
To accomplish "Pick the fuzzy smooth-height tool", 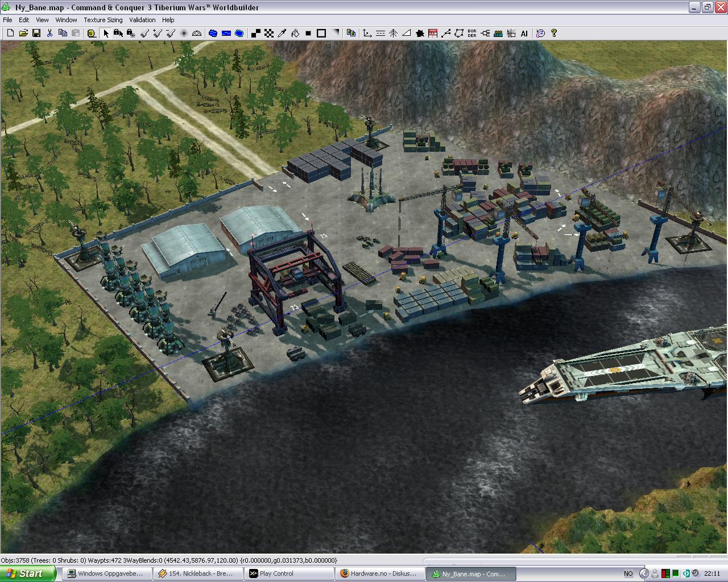I will (184, 34).
